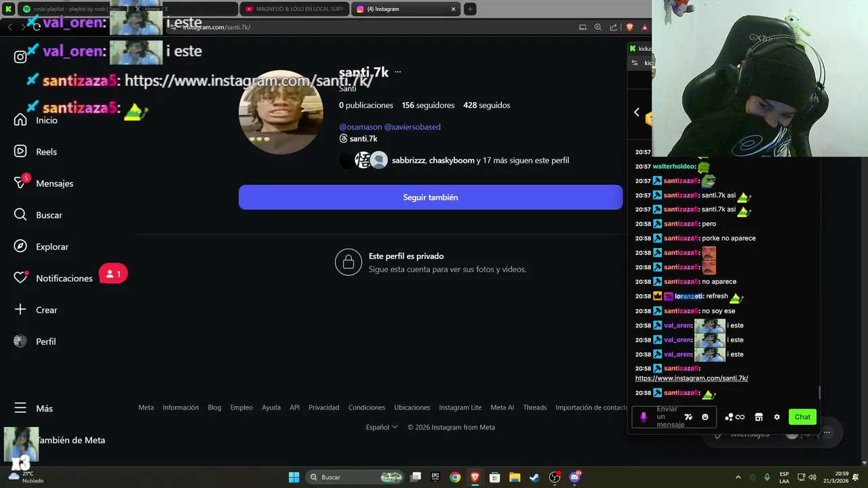Click the Crear plus icon
The width and height of the screenshot is (868, 488).
pos(20,310)
